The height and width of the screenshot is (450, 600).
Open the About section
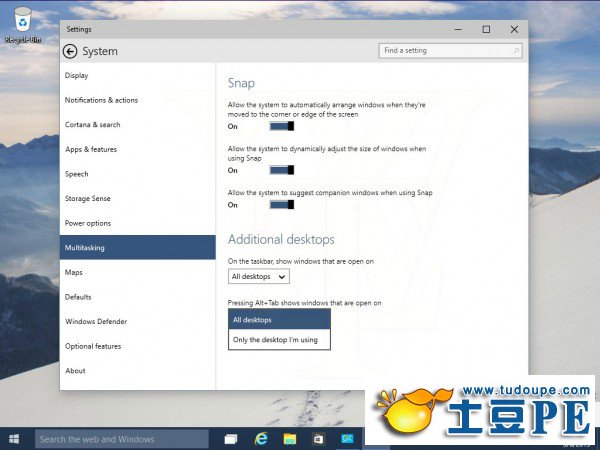point(138,371)
